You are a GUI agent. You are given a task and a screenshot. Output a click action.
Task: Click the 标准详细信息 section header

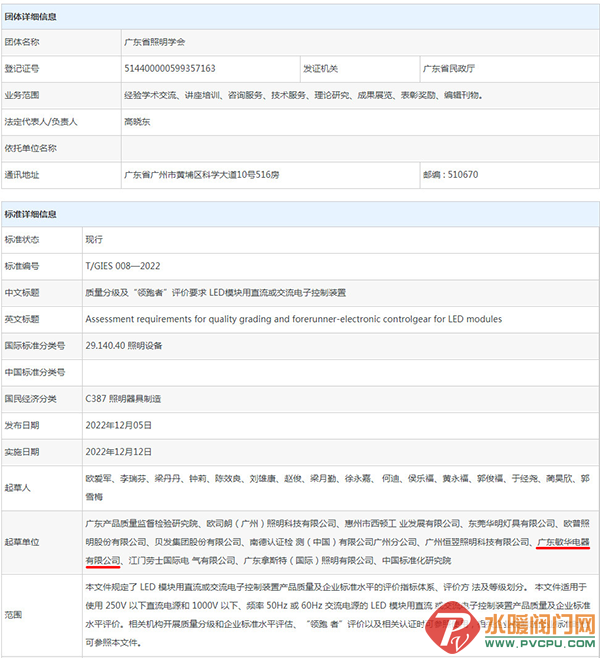[x=300, y=214]
